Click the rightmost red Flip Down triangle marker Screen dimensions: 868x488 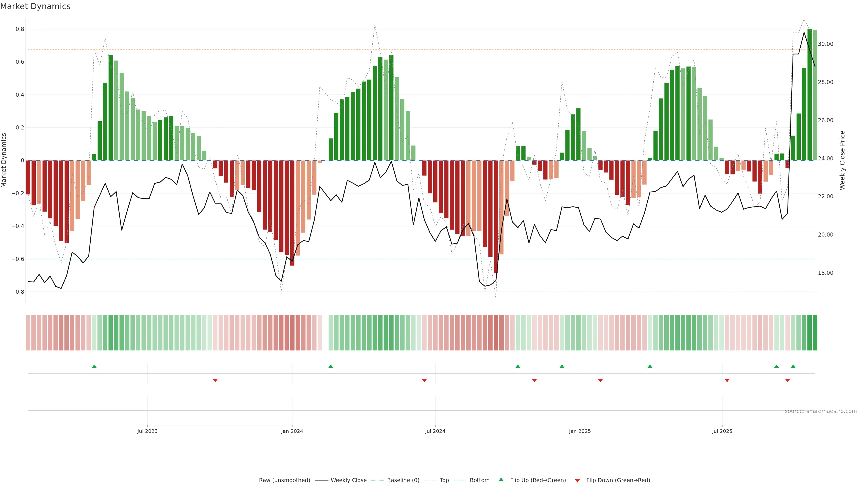coord(788,380)
